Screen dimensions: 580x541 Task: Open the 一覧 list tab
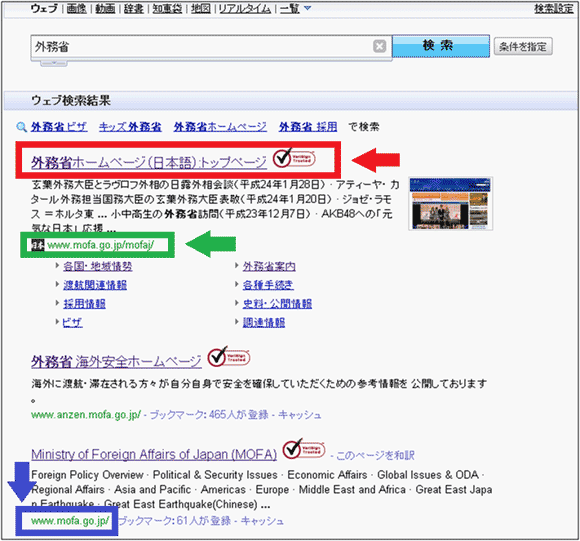pos(290,8)
